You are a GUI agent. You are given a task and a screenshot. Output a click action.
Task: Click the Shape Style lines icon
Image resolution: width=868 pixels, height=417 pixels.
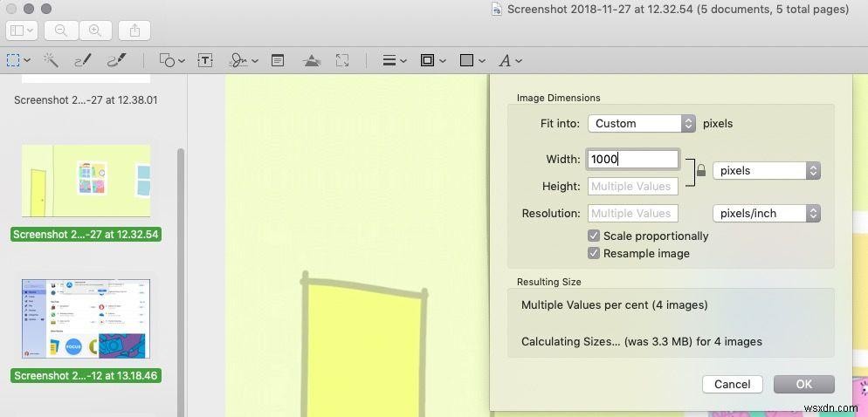[x=389, y=61]
